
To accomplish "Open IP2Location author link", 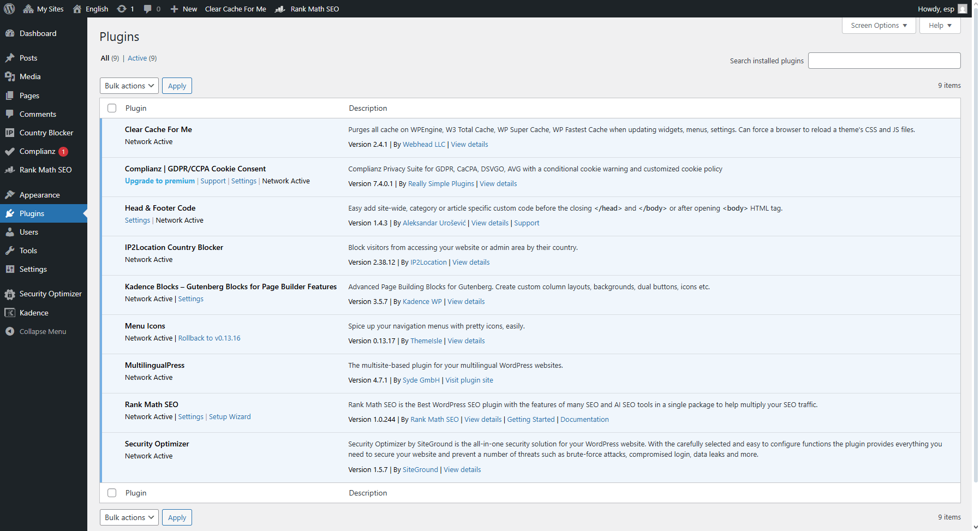I will tap(428, 262).
